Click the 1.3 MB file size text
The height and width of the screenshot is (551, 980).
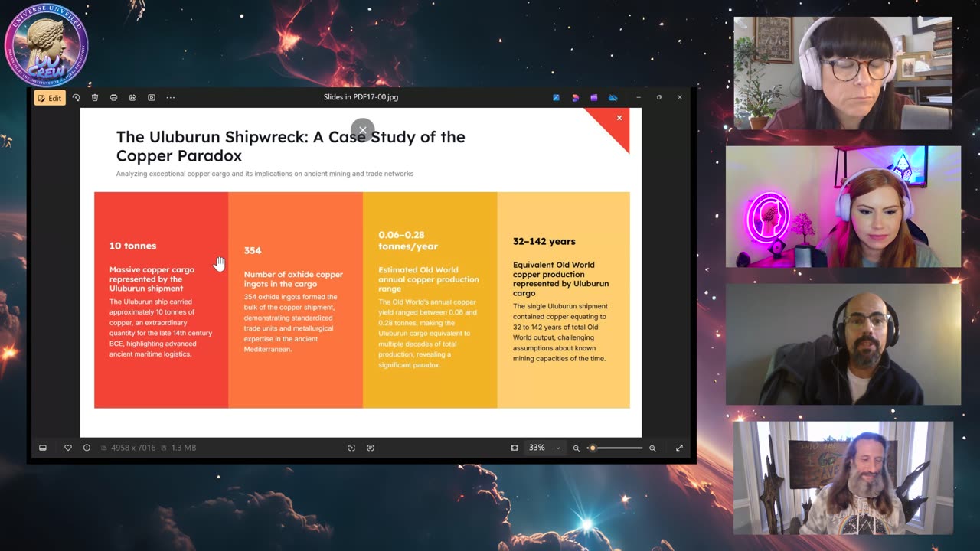[183, 448]
